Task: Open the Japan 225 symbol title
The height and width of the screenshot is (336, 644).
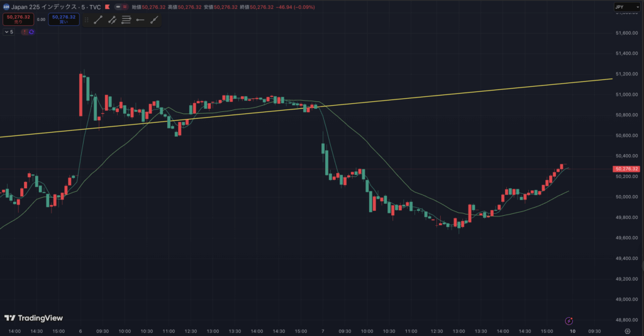Action: (47, 6)
